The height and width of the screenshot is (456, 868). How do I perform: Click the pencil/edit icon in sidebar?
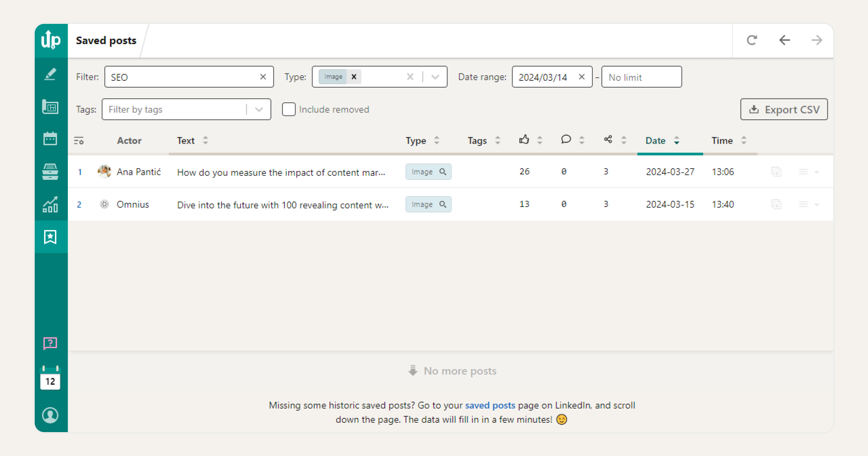[x=51, y=73]
